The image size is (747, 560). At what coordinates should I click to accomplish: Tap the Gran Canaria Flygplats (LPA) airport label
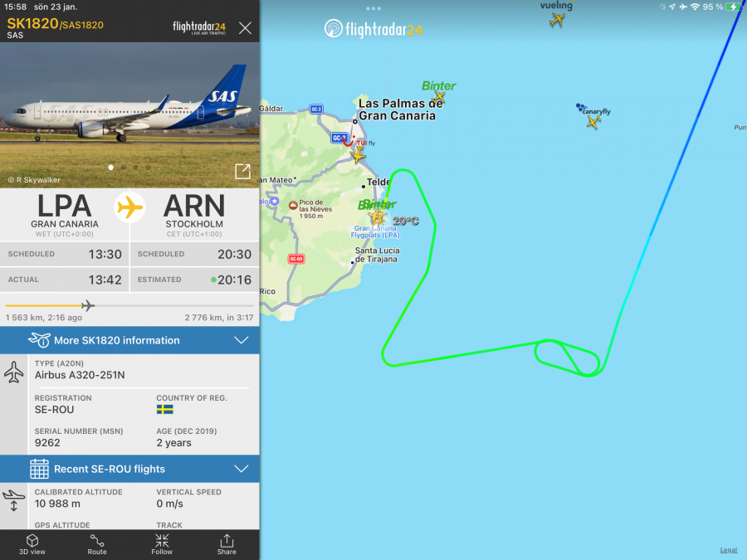tap(375, 231)
